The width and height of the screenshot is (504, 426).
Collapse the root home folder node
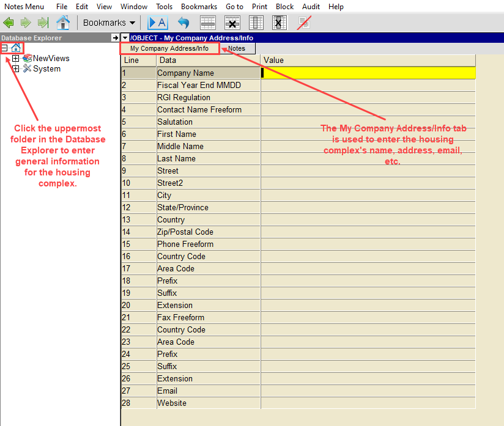tap(4, 48)
